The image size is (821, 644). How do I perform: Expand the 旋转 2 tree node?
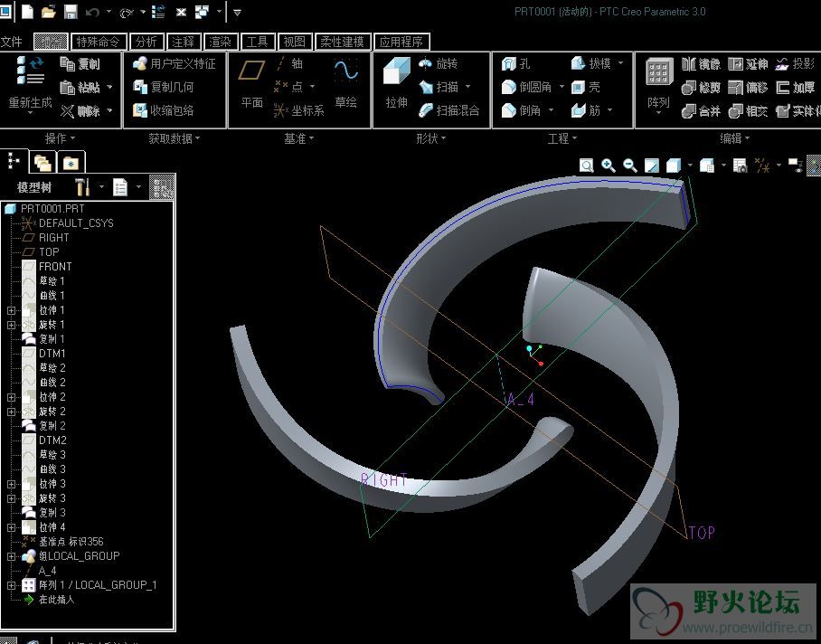pyautogui.click(x=11, y=412)
